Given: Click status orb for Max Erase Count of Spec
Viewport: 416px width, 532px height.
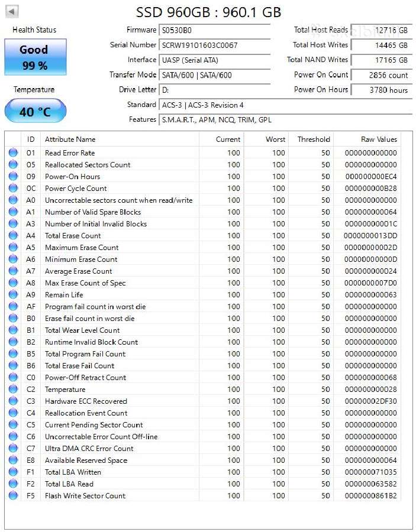Looking at the screenshot, I should (13, 283).
